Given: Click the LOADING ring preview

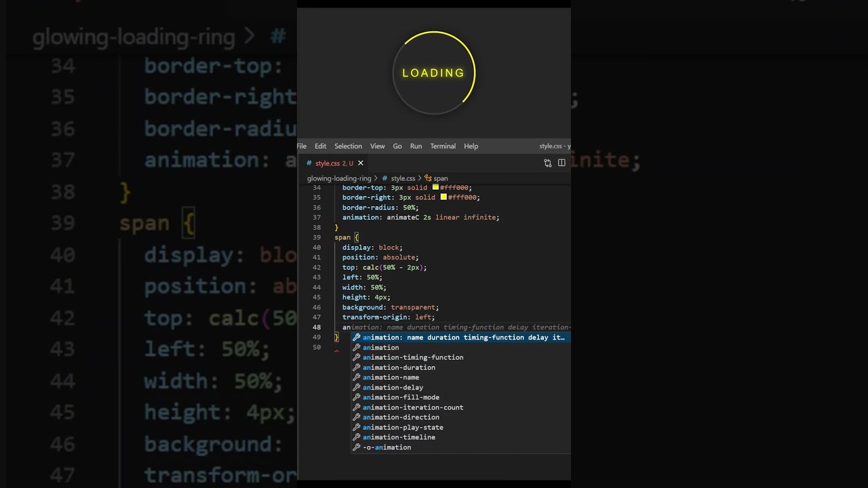Looking at the screenshot, I should (434, 73).
